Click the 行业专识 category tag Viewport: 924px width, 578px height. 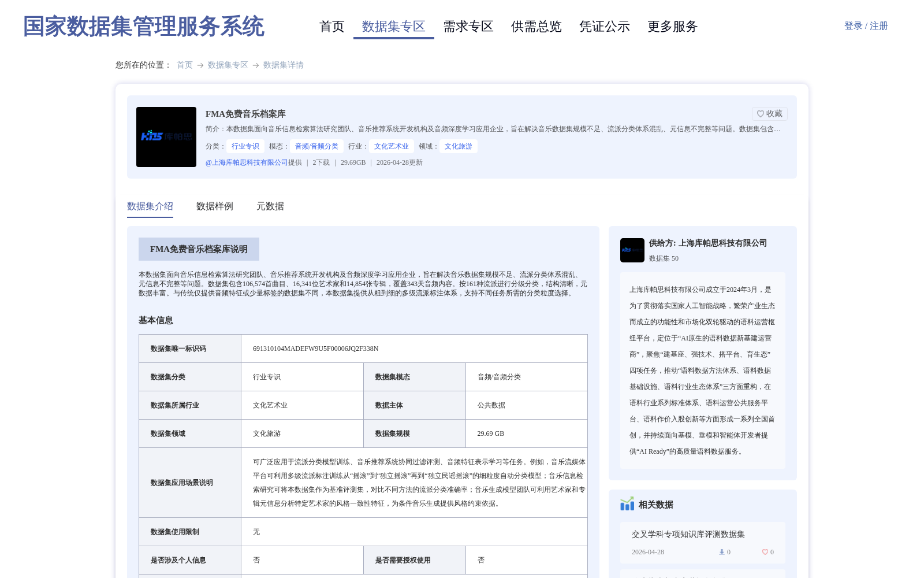tap(245, 146)
